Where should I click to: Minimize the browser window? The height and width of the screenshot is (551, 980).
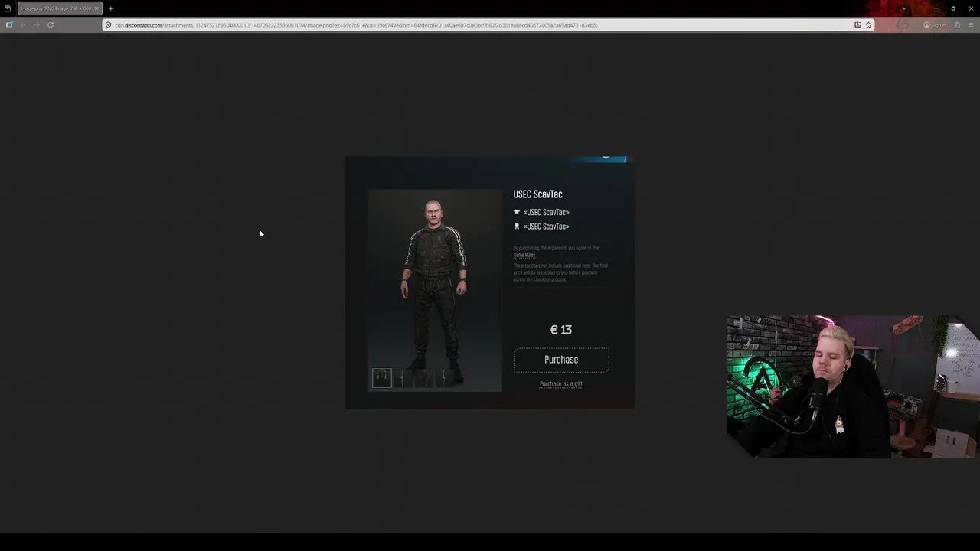[x=936, y=8]
